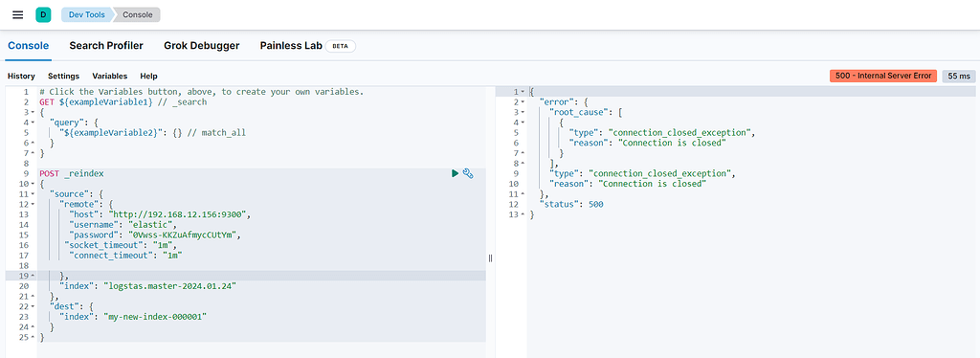Open the hamburger navigation menu
Image resolution: width=980 pixels, height=358 pixels.
18,14
